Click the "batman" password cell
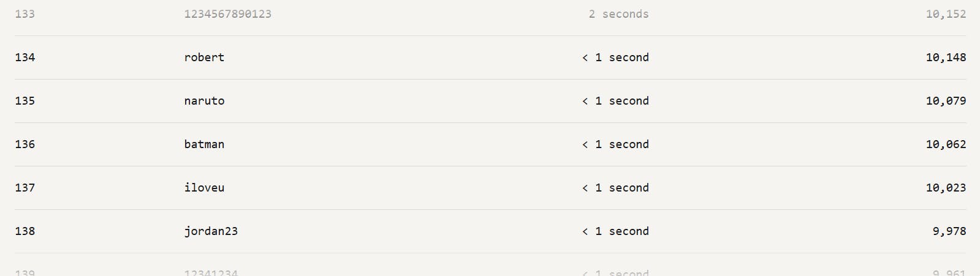The width and height of the screenshot is (980, 276). point(204,144)
